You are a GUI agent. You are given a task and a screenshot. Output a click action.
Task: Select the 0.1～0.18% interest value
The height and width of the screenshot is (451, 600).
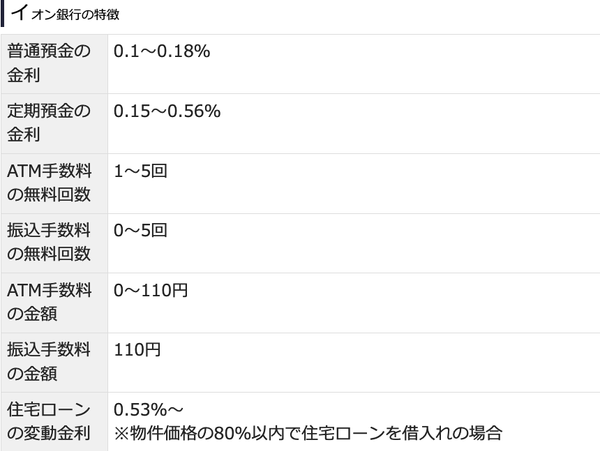161,51
